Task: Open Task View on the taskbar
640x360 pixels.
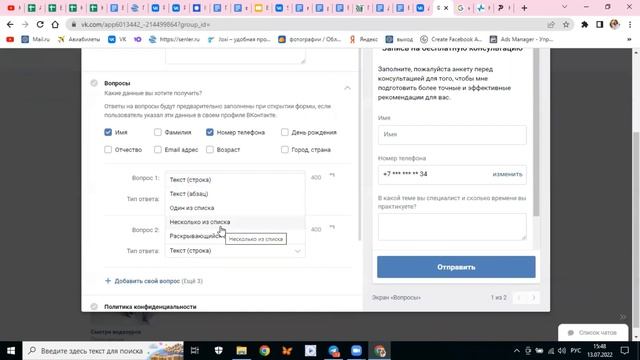Action: [x=195, y=351]
